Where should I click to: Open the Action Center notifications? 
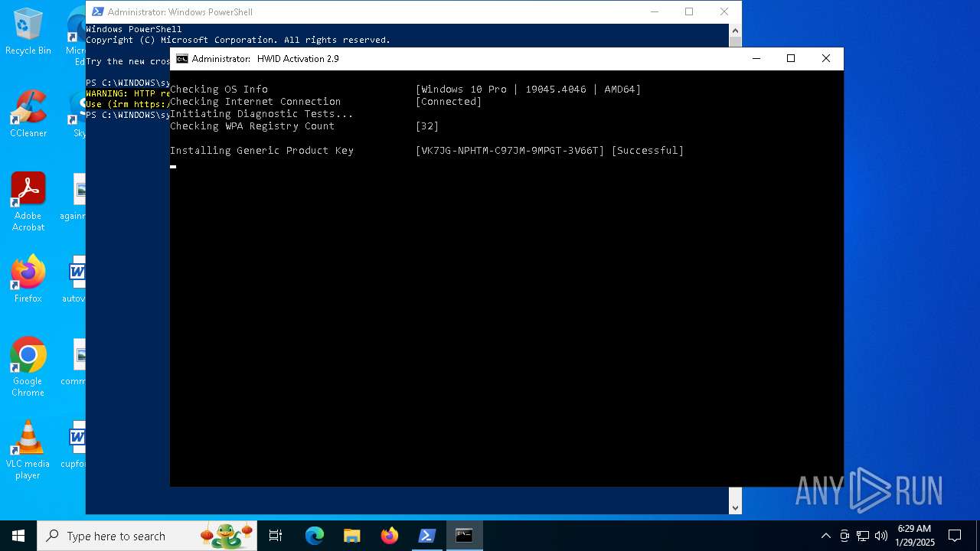pyautogui.click(x=955, y=536)
